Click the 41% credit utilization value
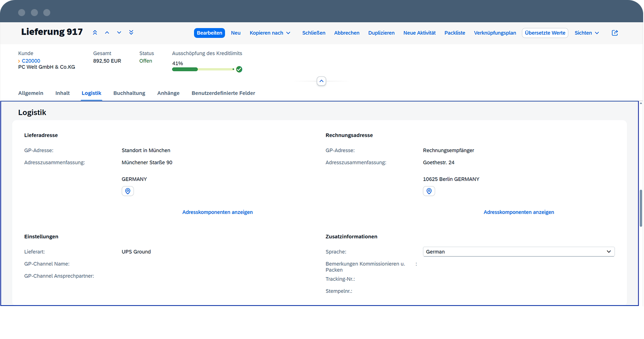The height and width of the screenshot is (339, 644). point(178,64)
